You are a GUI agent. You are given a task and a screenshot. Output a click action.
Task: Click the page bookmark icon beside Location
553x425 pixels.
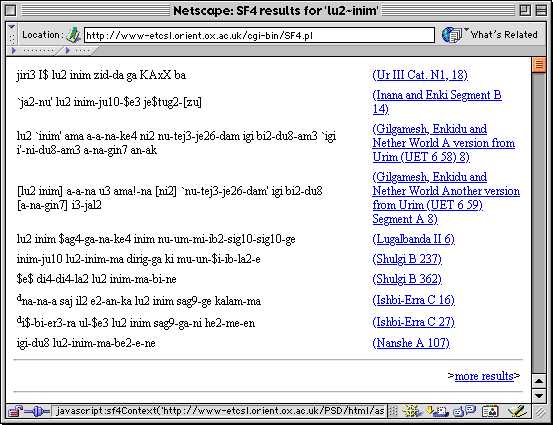click(x=74, y=35)
